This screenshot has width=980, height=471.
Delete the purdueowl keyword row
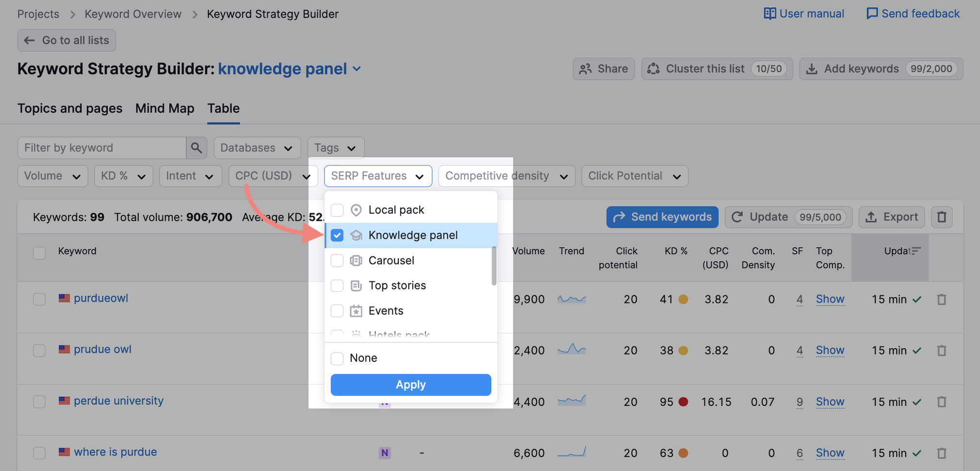pos(941,300)
